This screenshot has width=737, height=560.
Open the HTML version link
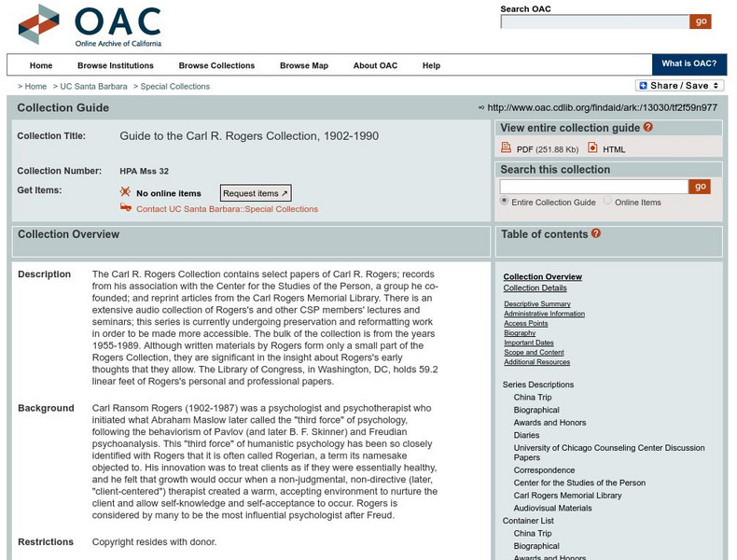614,149
